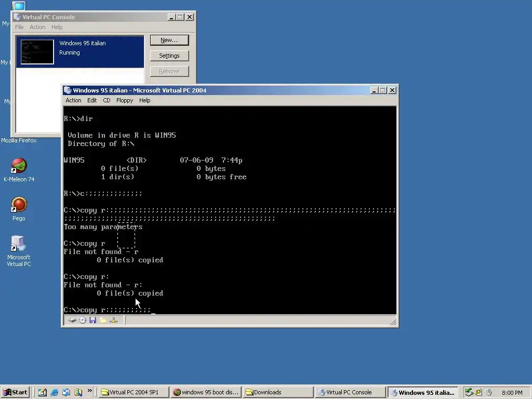Open the K-Meleon 74 desktop shortcut
Image resolution: width=532 pixels, height=399 pixels.
pos(19,170)
